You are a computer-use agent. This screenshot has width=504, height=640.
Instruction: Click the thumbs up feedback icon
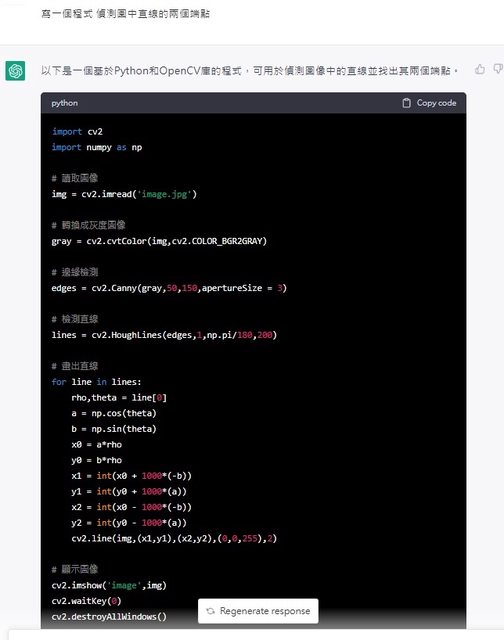coord(480,69)
